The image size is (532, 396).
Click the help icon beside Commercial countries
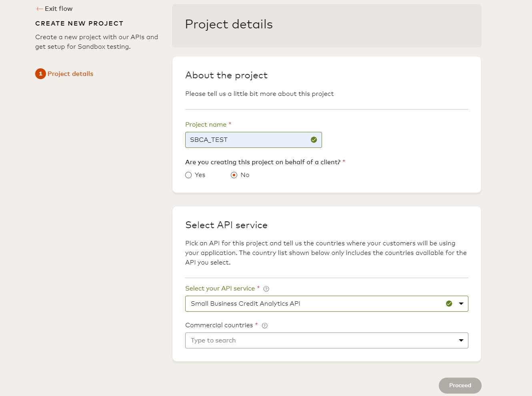[264, 326]
